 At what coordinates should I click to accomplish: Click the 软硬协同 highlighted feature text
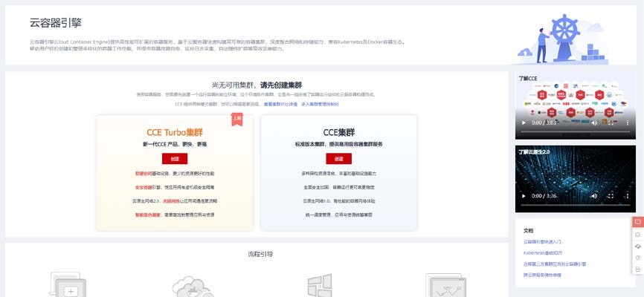(144, 174)
